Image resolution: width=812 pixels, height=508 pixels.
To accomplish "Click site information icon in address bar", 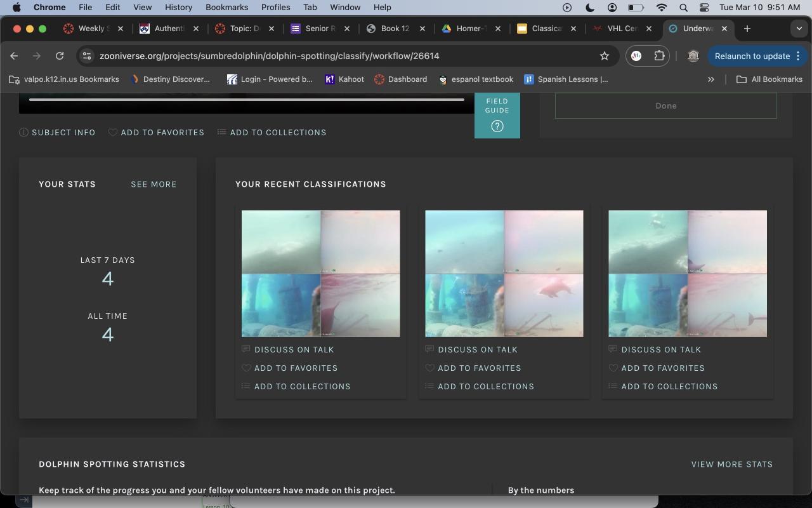I will pyautogui.click(x=87, y=56).
